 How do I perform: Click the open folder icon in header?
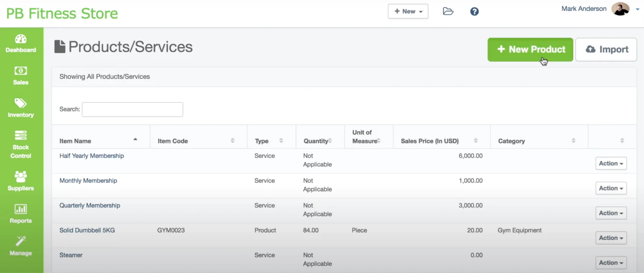[x=448, y=11]
